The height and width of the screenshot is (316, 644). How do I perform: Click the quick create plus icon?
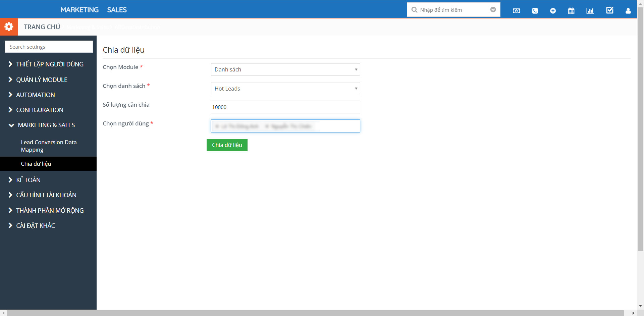coord(553,11)
